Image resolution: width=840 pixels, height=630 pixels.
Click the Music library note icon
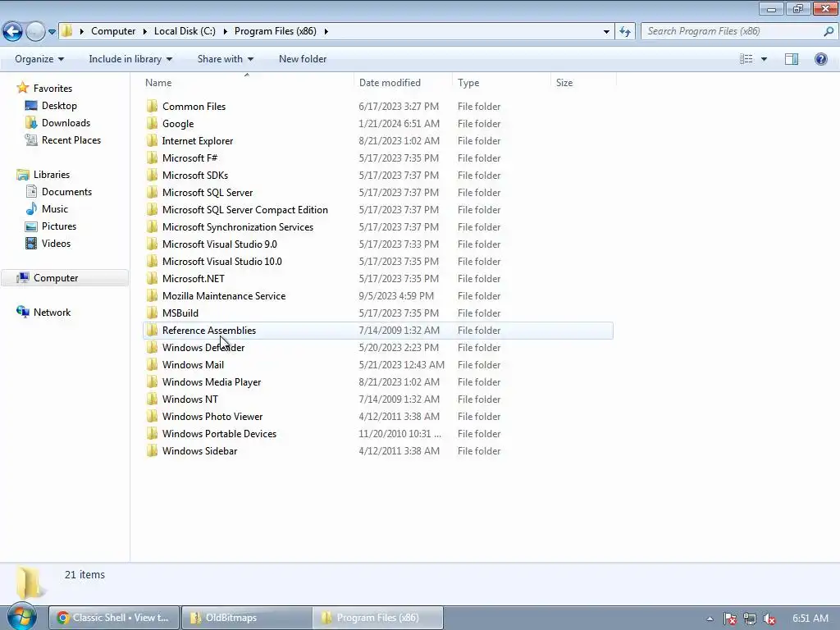pos(32,209)
